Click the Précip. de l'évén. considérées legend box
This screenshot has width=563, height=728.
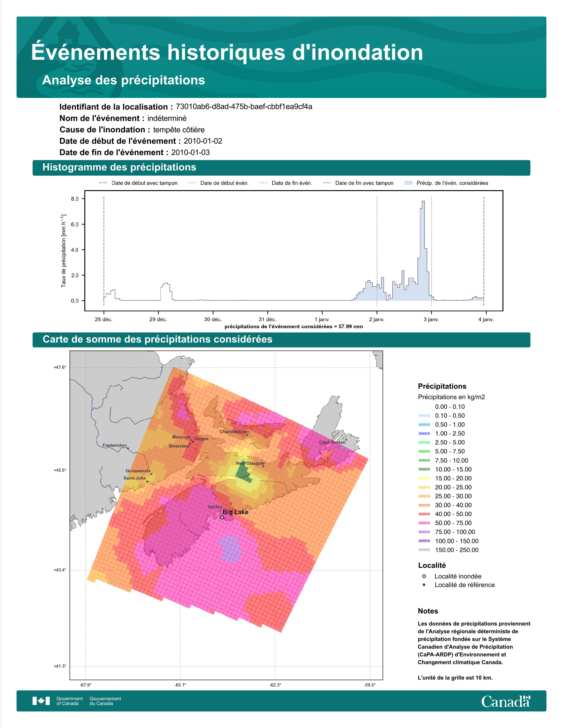point(408,183)
